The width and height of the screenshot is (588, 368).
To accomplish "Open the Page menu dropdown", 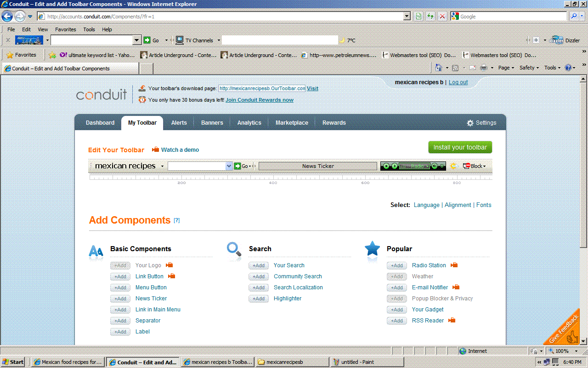I will tap(506, 68).
